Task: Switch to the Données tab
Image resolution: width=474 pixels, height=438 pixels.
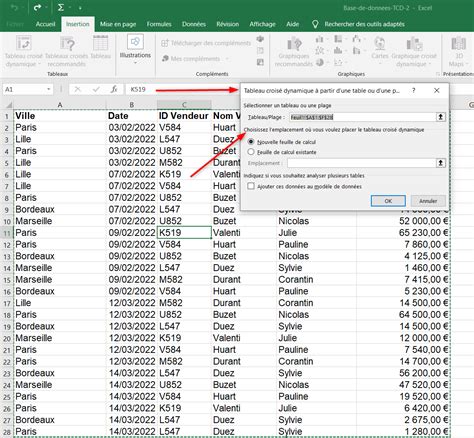Action: click(194, 24)
